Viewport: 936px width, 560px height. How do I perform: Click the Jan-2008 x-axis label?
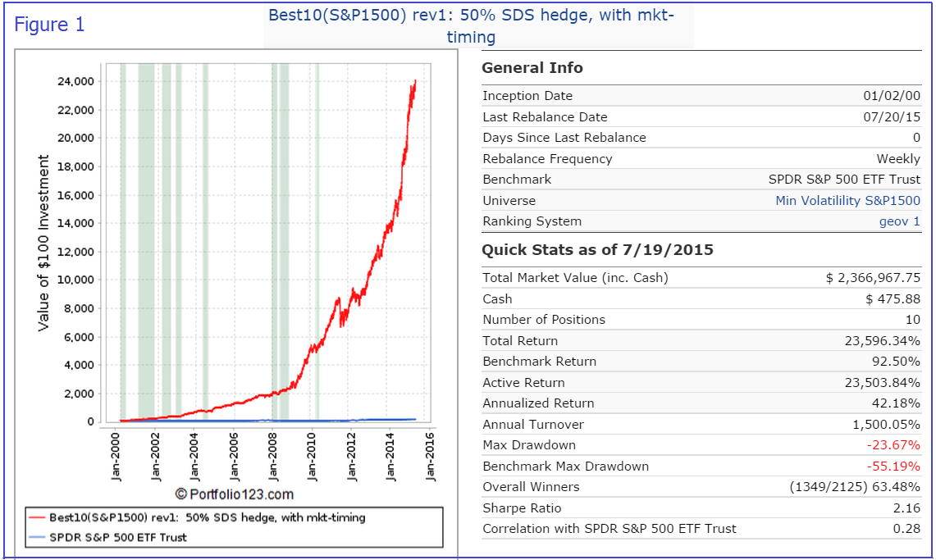click(x=273, y=456)
